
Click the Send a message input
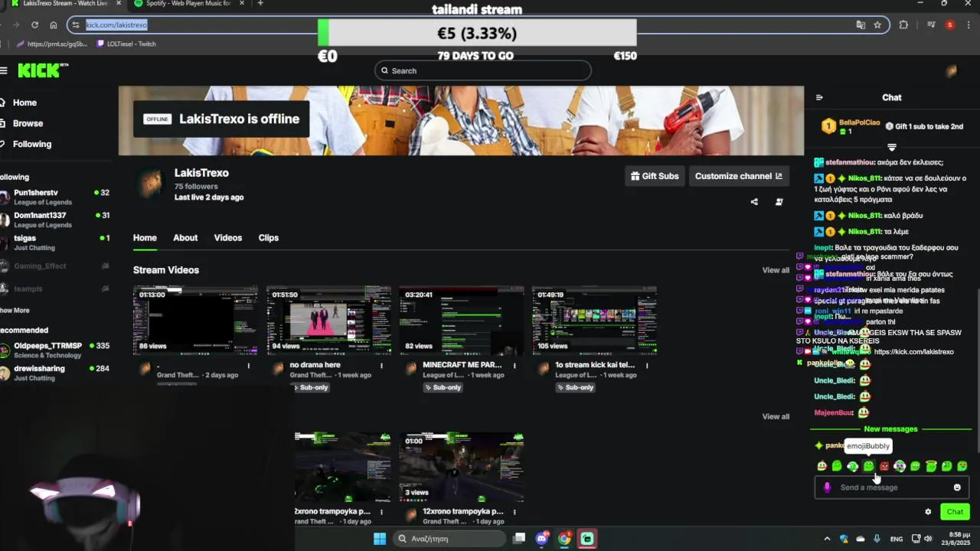(x=892, y=487)
